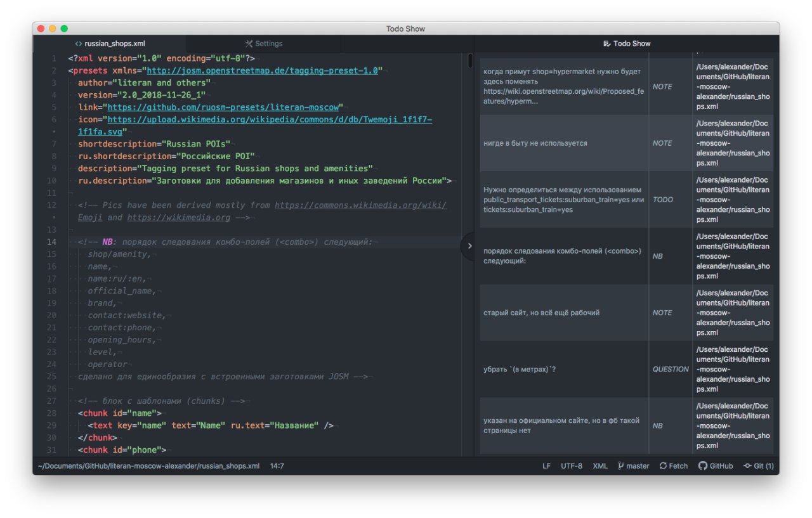Viewport: 812px width, 518px height.
Task: Collapse the Todo Show pane with chevron
Action: pos(469,246)
